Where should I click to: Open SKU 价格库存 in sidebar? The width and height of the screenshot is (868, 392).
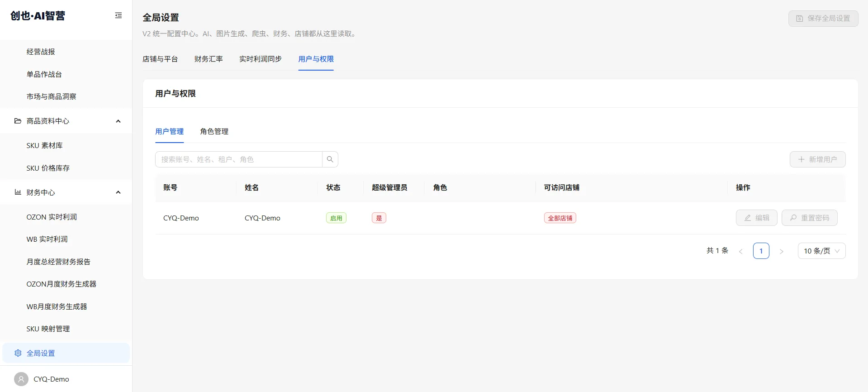[66, 168]
